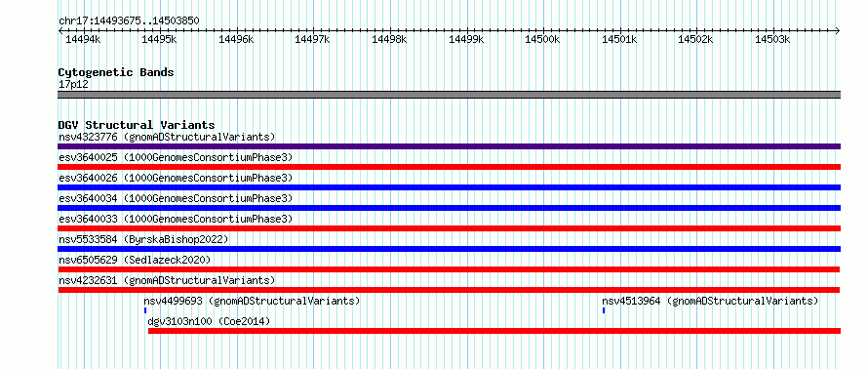Image resolution: width=868 pixels, height=369 pixels.
Task: Click the 17p12 band label
Action: coord(73,85)
